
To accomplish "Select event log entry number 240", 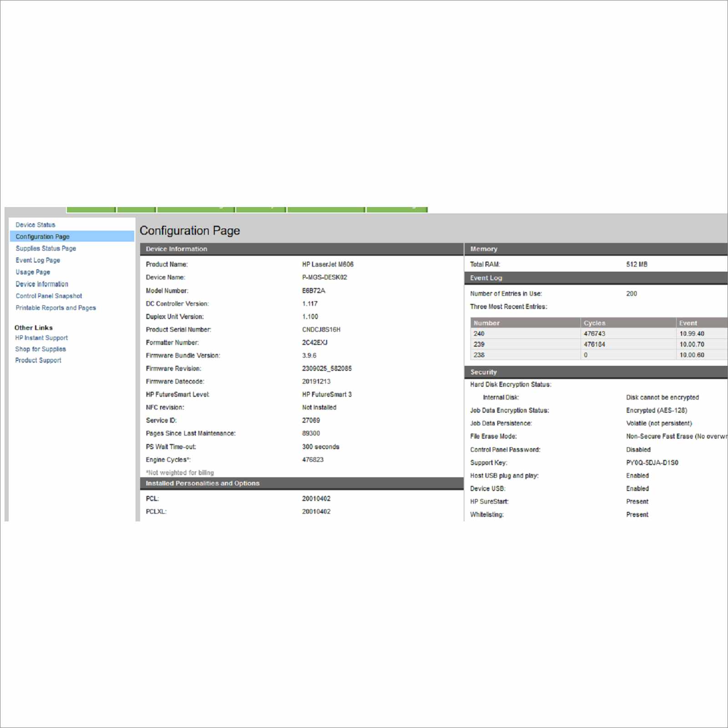I will 479,334.
